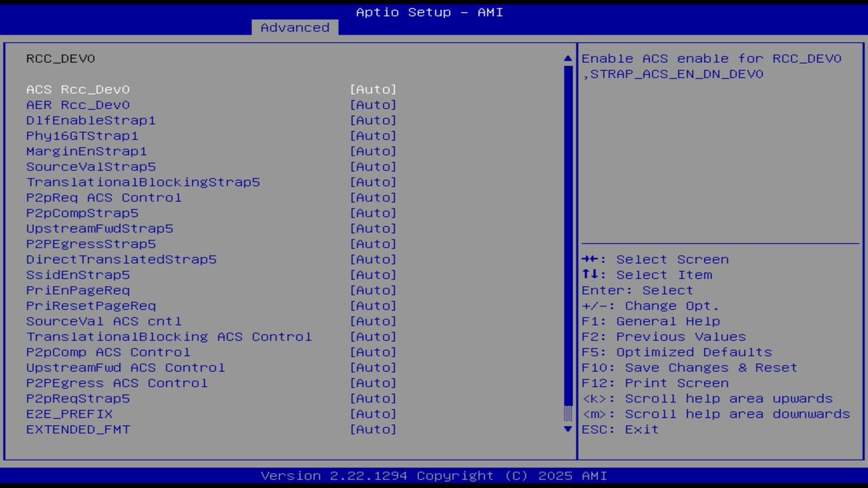Open the EXTENDED_FMT setting
The width and height of the screenshot is (868, 488).
(77, 429)
